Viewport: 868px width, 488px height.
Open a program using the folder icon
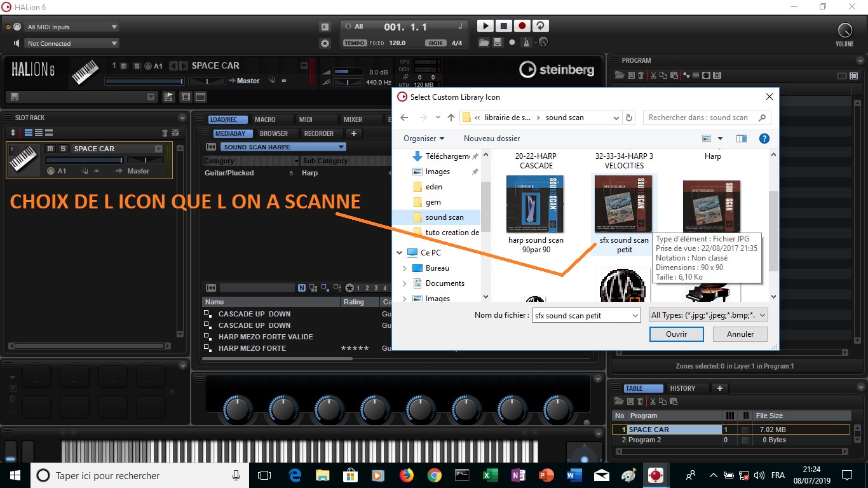pyautogui.click(x=620, y=75)
